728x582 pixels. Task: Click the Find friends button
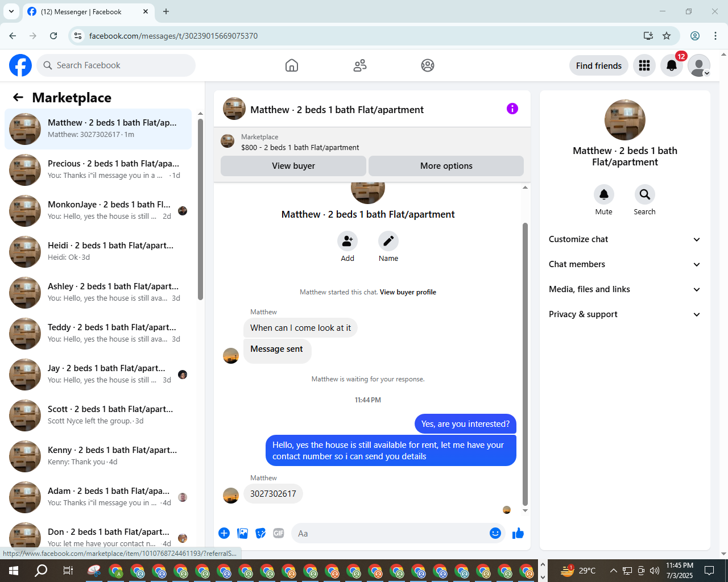599,65
